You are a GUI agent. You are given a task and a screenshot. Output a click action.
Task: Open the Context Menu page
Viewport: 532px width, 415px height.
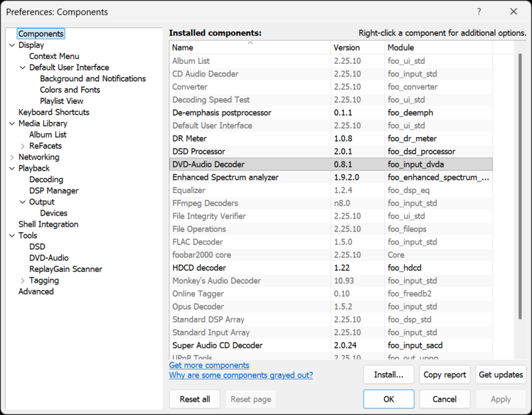54,57
